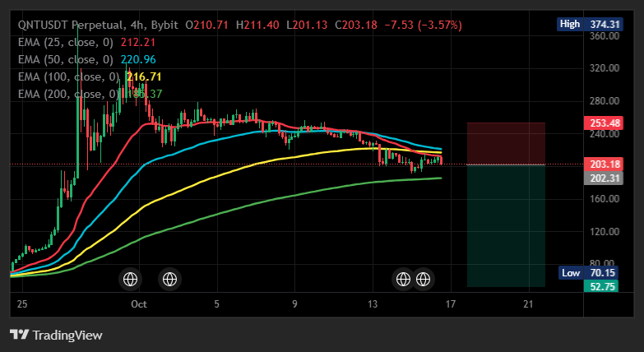Select the green profit zone of short position
The image size is (644, 352).
click(506, 225)
